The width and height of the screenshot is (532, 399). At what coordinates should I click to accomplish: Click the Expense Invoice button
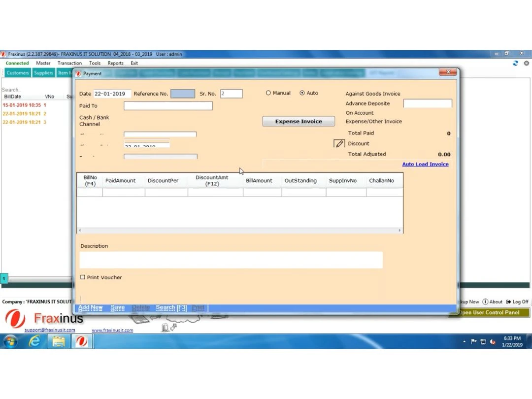[x=298, y=121]
